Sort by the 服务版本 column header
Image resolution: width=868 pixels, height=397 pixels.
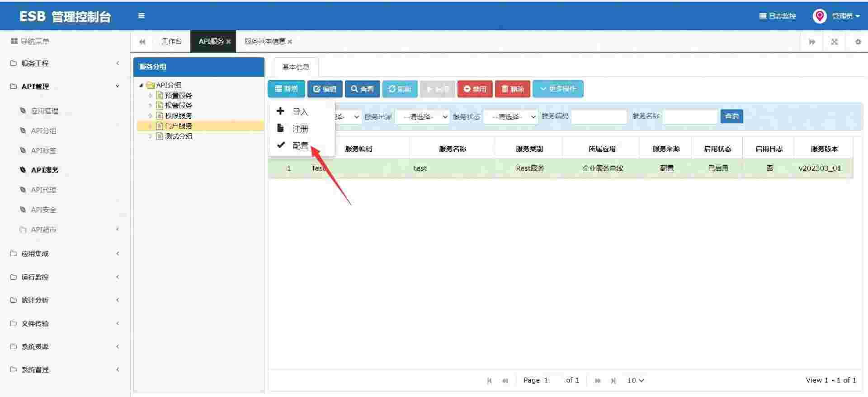[824, 149]
